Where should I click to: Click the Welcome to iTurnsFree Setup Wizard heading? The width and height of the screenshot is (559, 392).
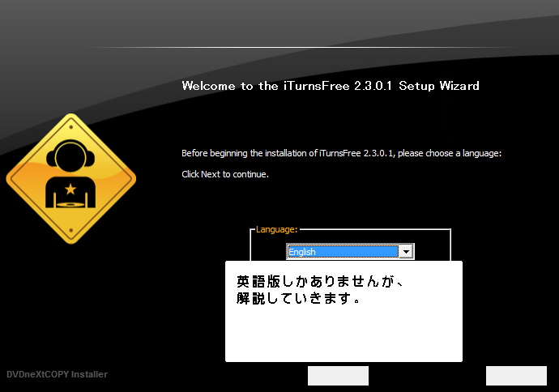tap(330, 86)
